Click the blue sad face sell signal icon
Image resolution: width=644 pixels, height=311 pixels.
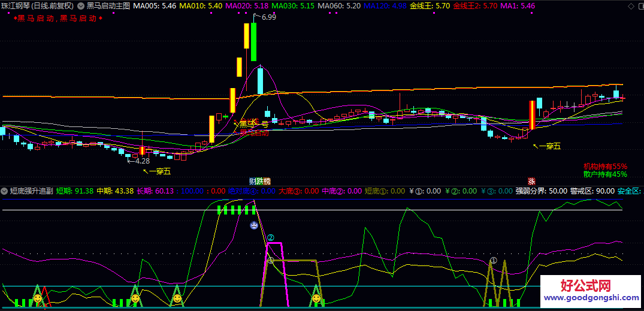[x=255, y=226]
